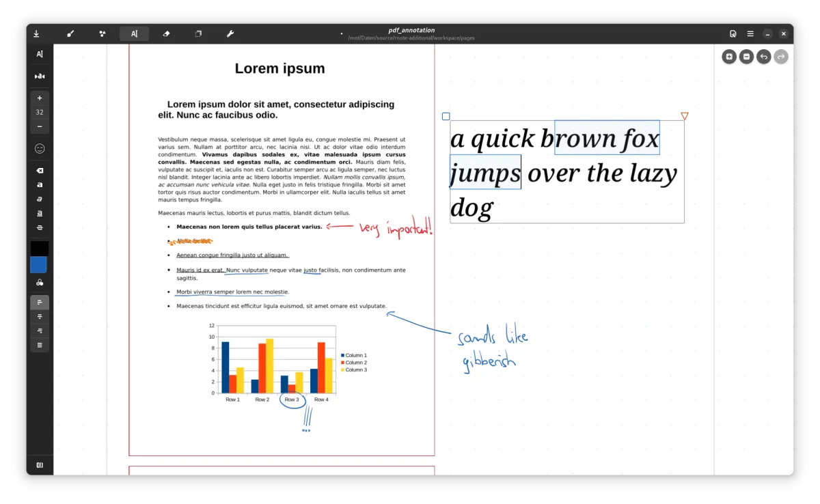
Task: Open the canvas fixed-view document menu
Action: click(733, 33)
